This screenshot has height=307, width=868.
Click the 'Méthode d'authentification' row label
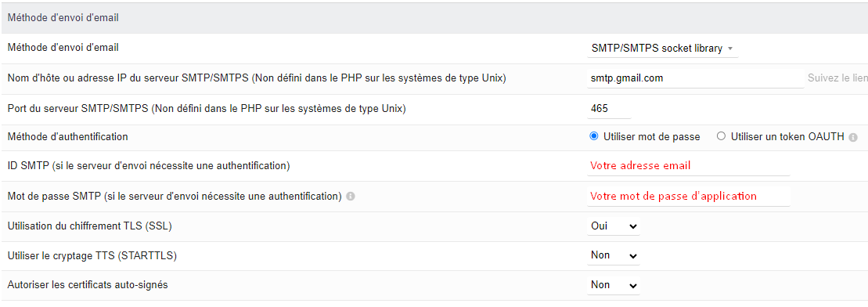pyautogui.click(x=67, y=136)
